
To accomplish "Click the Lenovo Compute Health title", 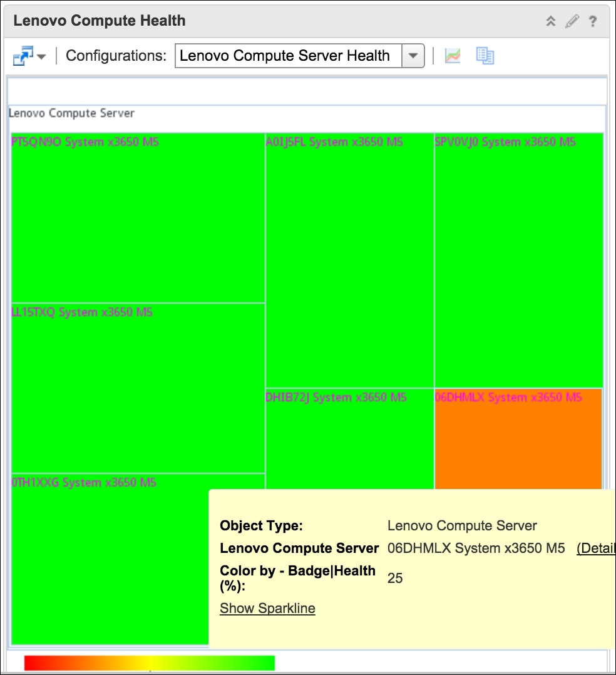I will (x=100, y=21).
